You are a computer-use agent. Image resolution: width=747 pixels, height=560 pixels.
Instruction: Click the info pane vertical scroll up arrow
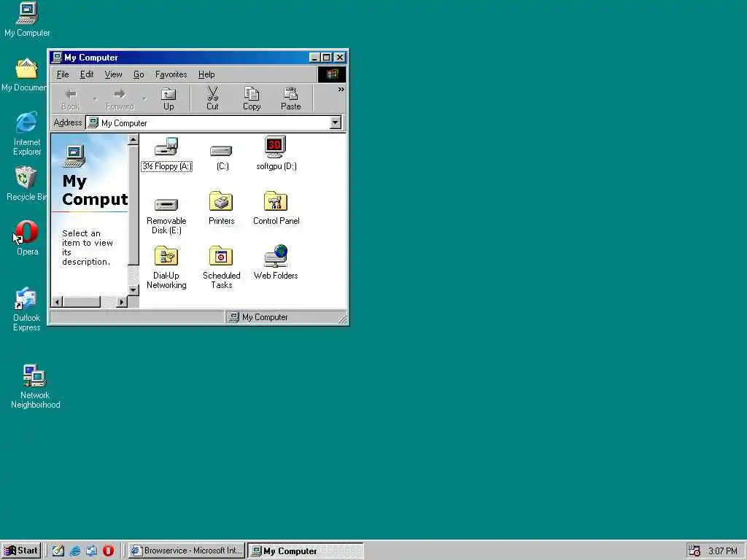pos(133,139)
